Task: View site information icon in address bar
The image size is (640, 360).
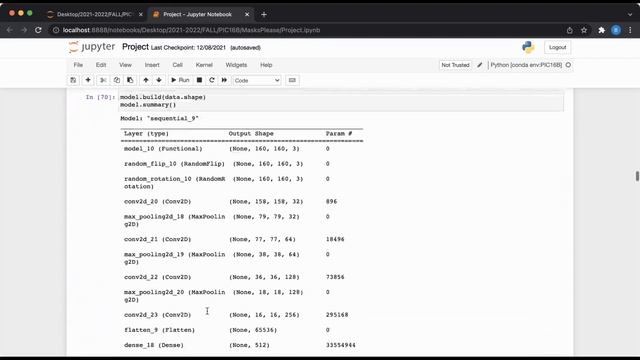Action: point(56,30)
